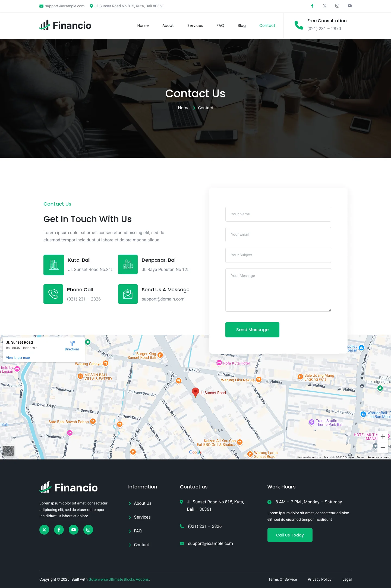Click Home in the breadcrumb
The width and height of the screenshot is (391, 588).
[x=184, y=108]
